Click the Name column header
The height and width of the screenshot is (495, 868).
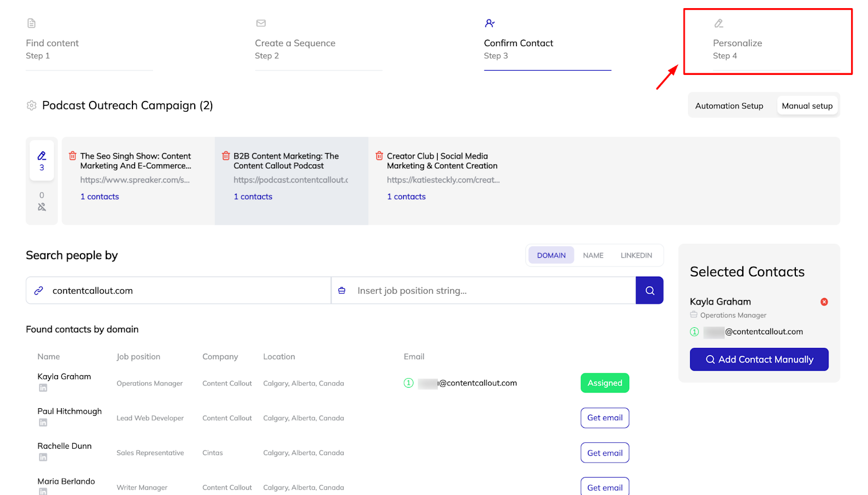pyautogui.click(x=48, y=357)
